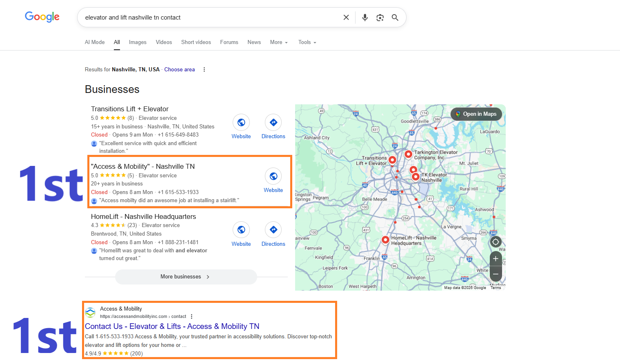Submit search with magnifier icon
Viewport: 620px width, 364px height.
395,18
